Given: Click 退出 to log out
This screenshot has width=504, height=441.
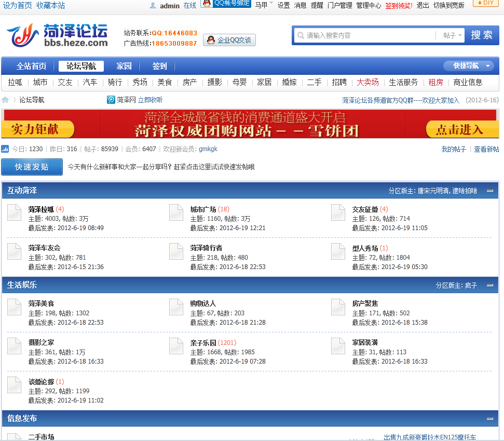Looking at the screenshot, I should tap(423, 6).
